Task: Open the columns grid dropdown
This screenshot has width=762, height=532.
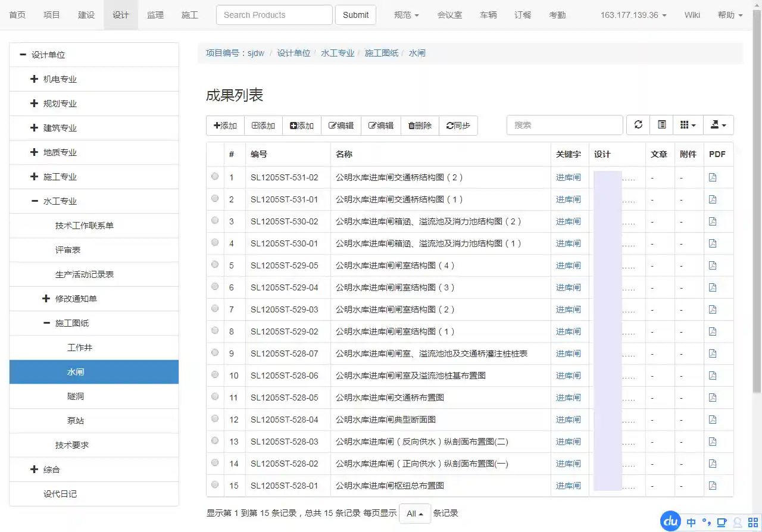Action: pos(688,125)
